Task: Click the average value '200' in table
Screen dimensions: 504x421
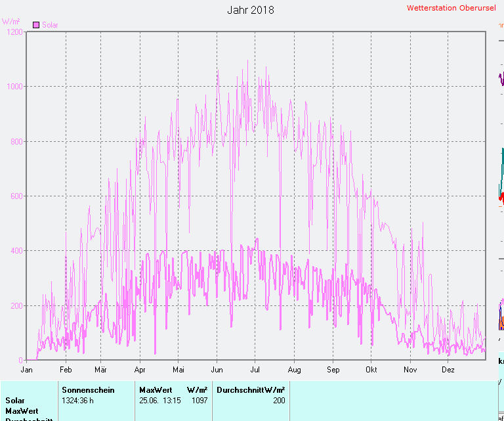Action: [279, 401]
